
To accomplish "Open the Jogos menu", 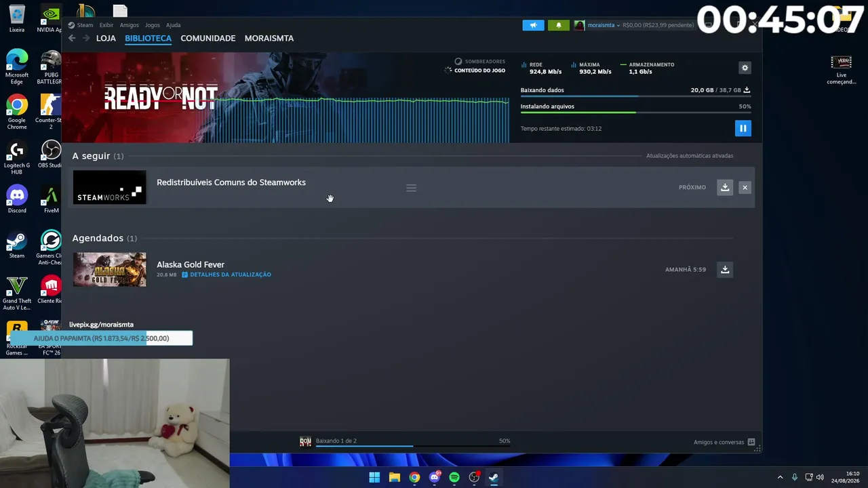I will click(152, 25).
